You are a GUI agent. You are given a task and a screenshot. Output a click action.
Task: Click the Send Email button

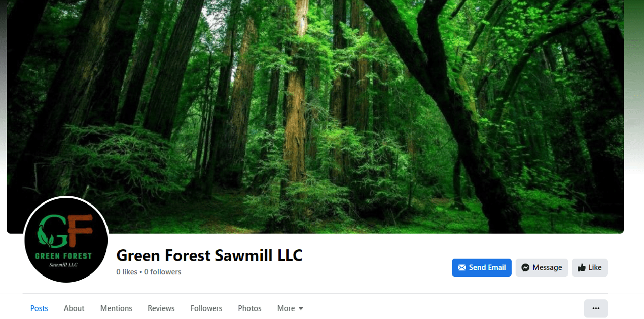(482, 267)
